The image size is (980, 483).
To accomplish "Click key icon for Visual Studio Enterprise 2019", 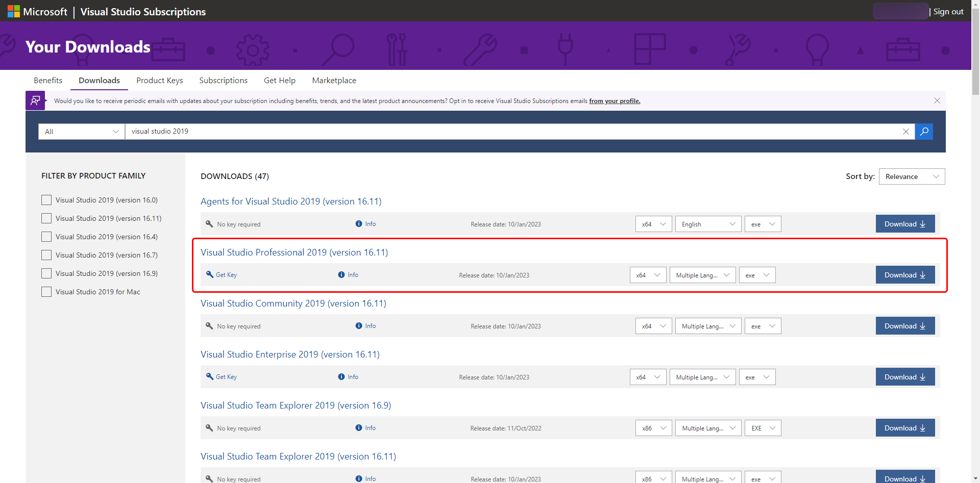I will 209,376.
